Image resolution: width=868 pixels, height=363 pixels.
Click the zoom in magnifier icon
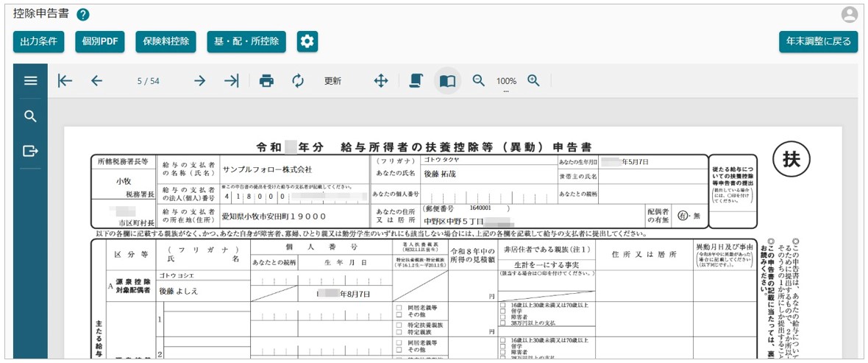(x=534, y=81)
